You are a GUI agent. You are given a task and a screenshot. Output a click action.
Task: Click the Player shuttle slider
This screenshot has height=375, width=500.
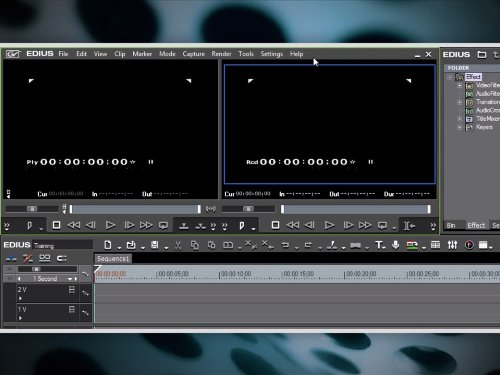tap(32, 209)
